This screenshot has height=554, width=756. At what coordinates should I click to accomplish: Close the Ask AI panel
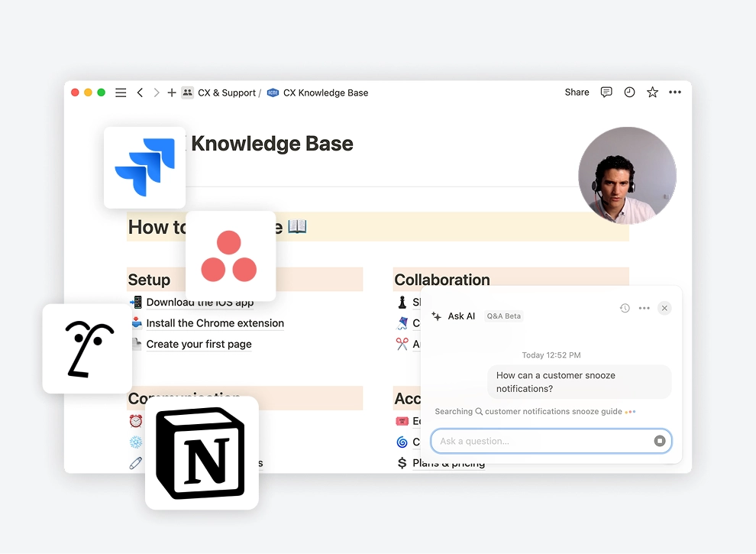664,308
